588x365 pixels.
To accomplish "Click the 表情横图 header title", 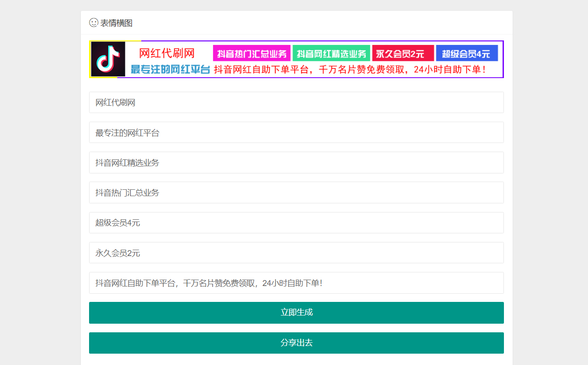I will pyautogui.click(x=116, y=23).
